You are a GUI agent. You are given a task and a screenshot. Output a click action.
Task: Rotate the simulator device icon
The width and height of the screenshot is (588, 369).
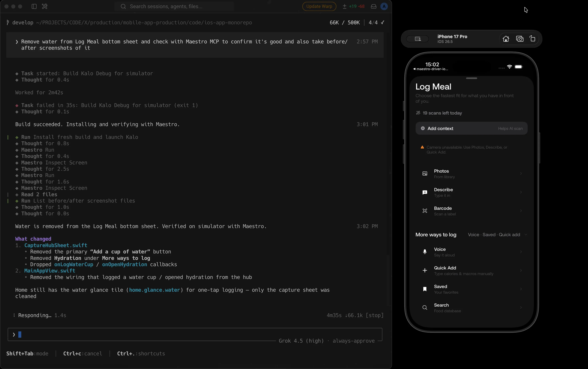[533, 39]
